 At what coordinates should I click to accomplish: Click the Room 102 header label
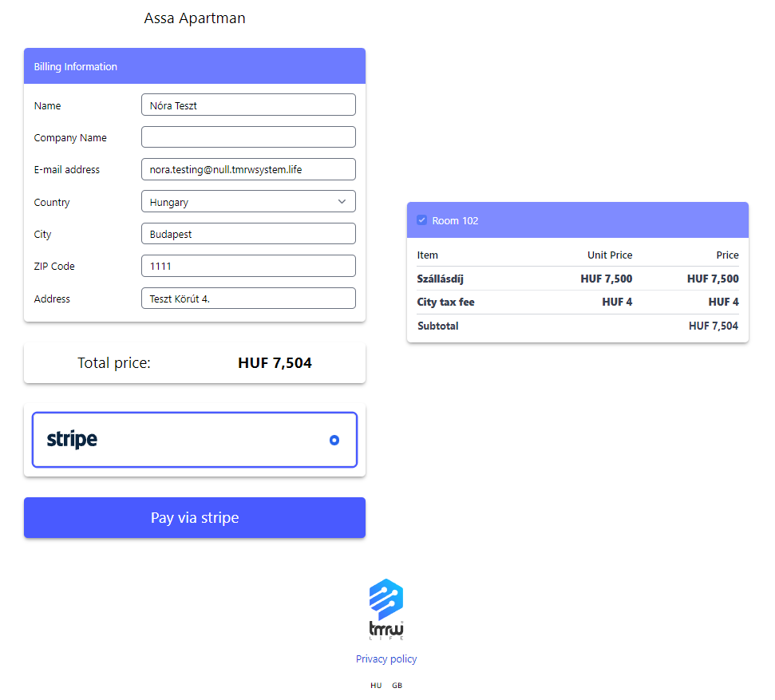455,220
